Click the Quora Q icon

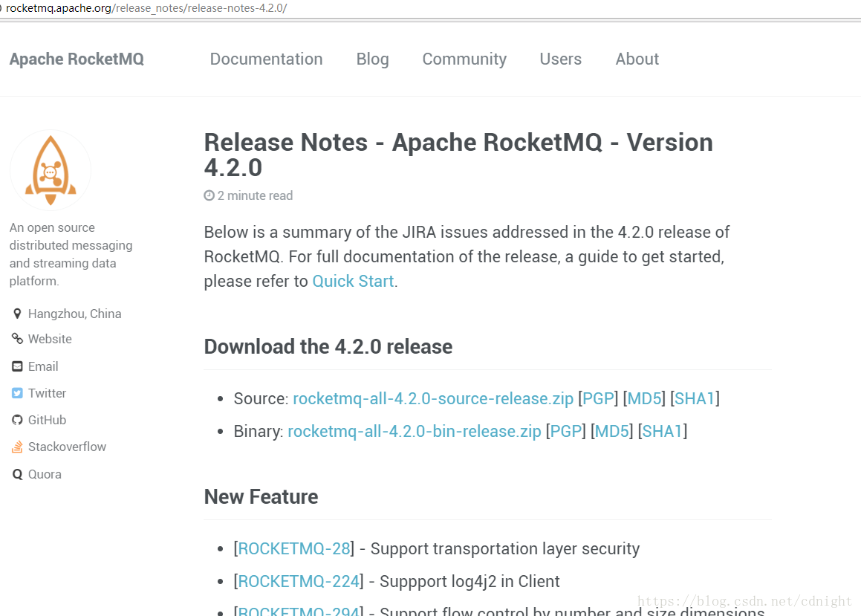tap(17, 474)
